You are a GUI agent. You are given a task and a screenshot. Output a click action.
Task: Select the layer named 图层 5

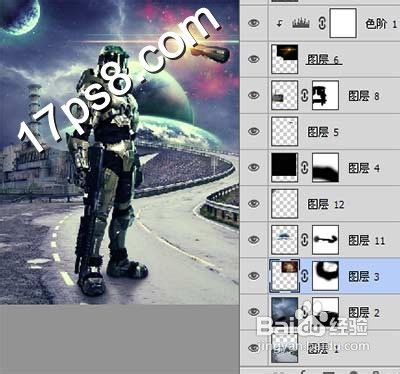click(x=323, y=132)
